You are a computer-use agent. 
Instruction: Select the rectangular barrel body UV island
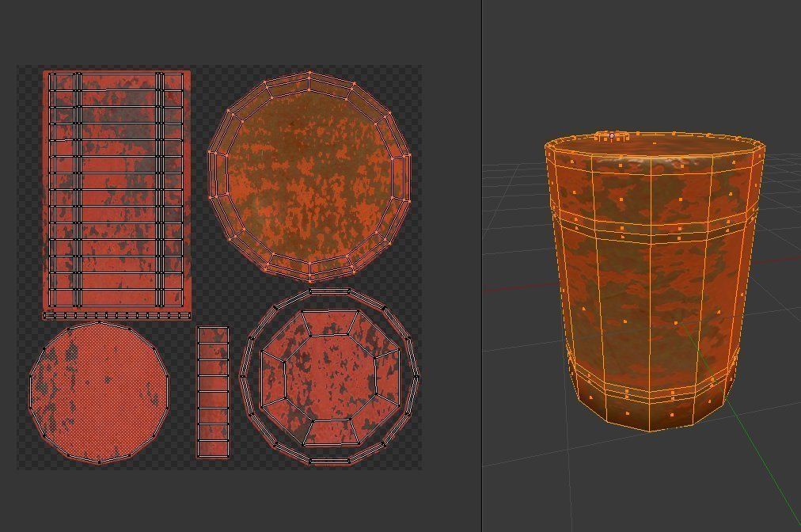119,190
